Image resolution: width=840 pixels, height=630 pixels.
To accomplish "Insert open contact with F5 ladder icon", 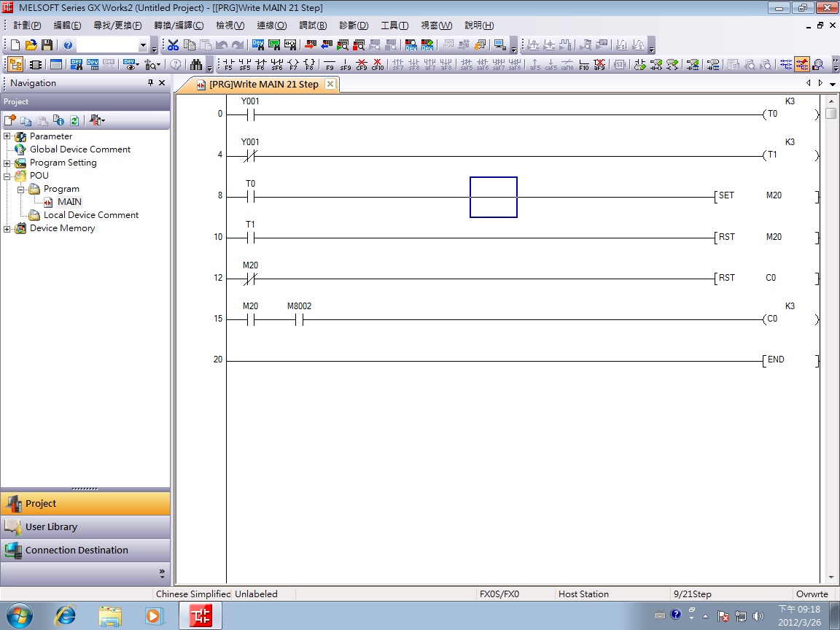I will coord(228,64).
